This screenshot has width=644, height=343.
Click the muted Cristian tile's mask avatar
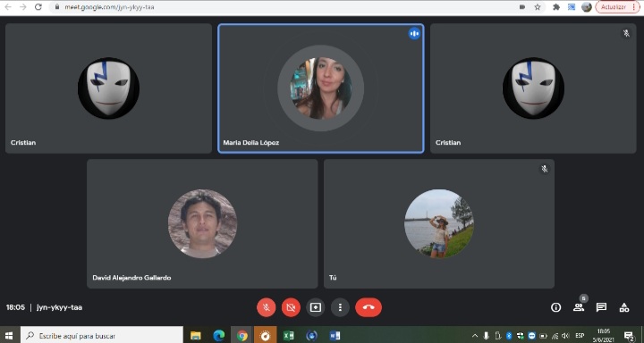[x=533, y=88]
